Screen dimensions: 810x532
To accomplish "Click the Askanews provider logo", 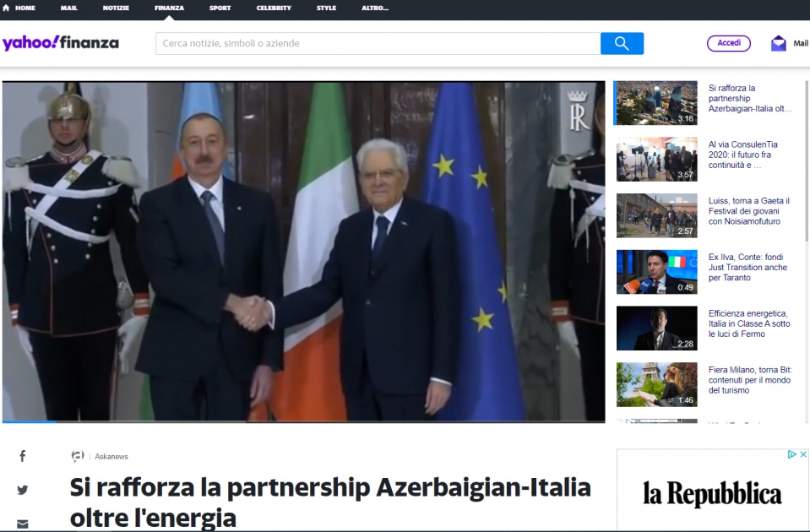I will point(78,456).
